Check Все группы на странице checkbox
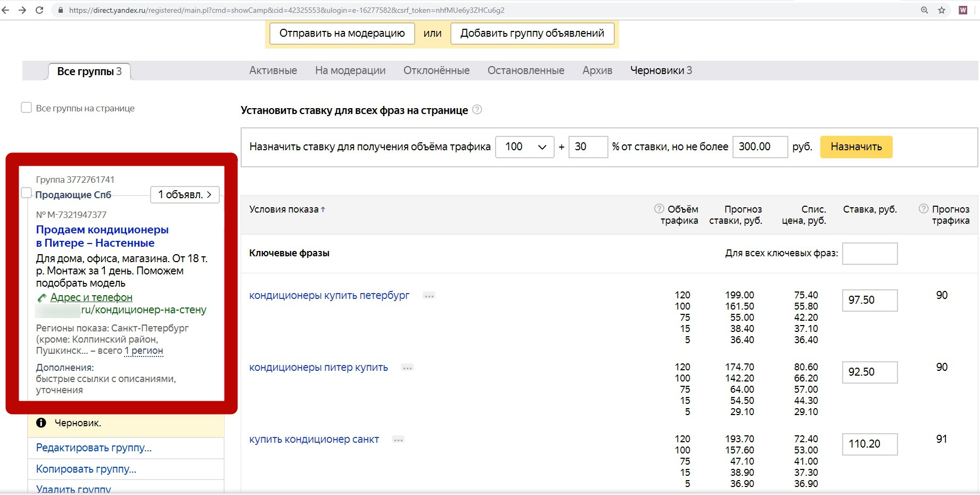 26,108
